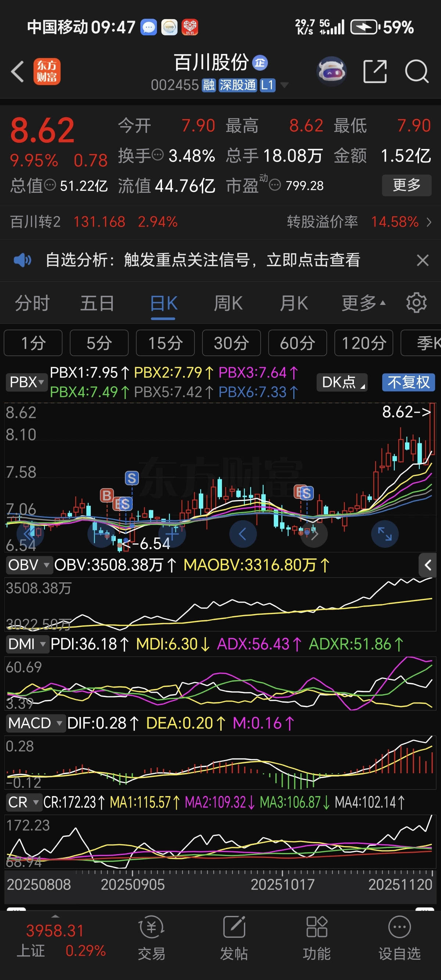Tap the 市盈 value 799.28
This screenshot has width=441, height=980.
coord(305,186)
